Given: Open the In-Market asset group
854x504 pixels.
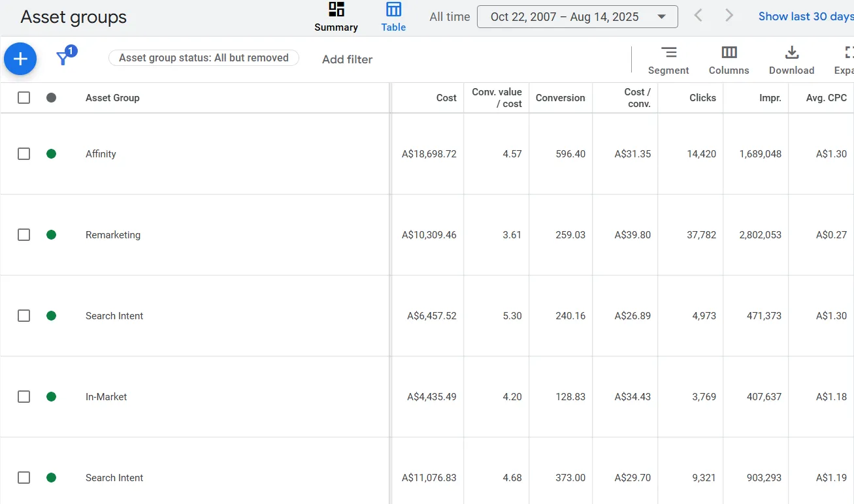Looking at the screenshot, I should pyautogui.click(x=106, y=396).
